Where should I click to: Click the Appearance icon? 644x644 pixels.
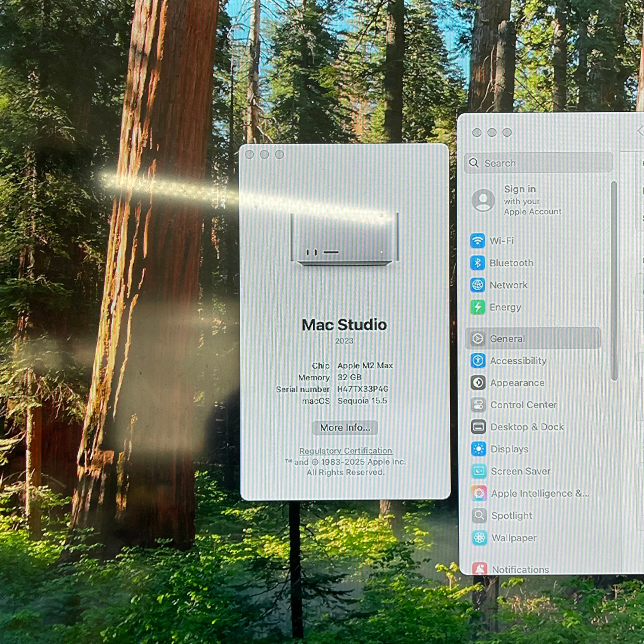point(478,383)
